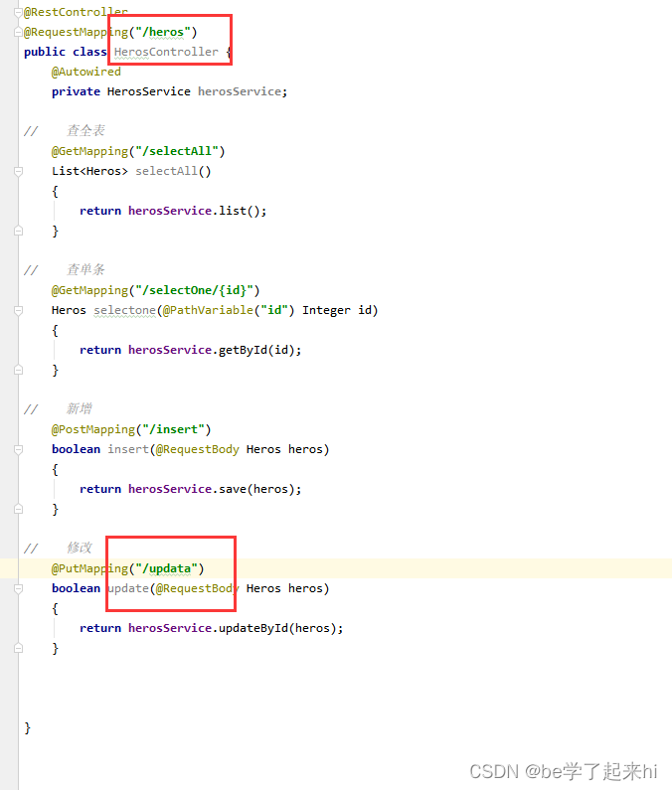Click the @Autowired annotation
Viewport: 672px width, 790px height.
tap(86, 72)
